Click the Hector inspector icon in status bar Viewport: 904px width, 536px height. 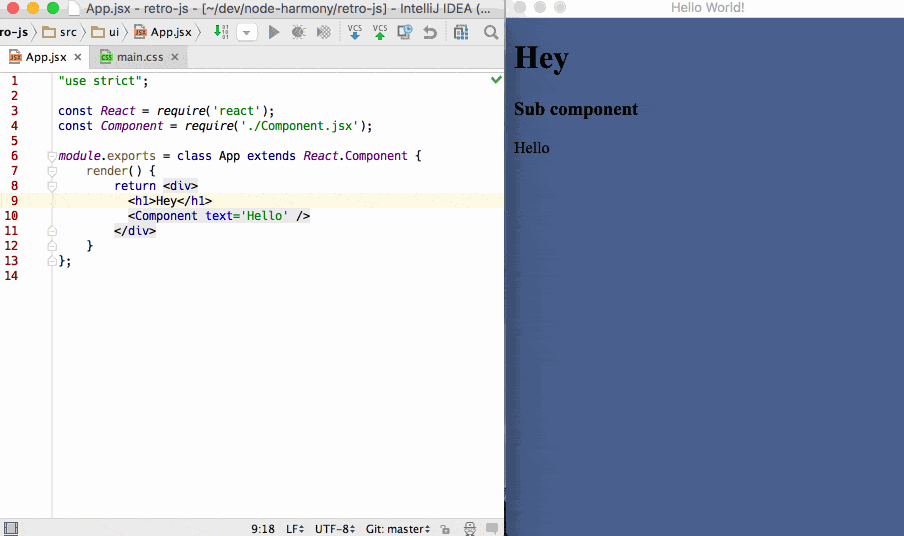pos(469,528)
